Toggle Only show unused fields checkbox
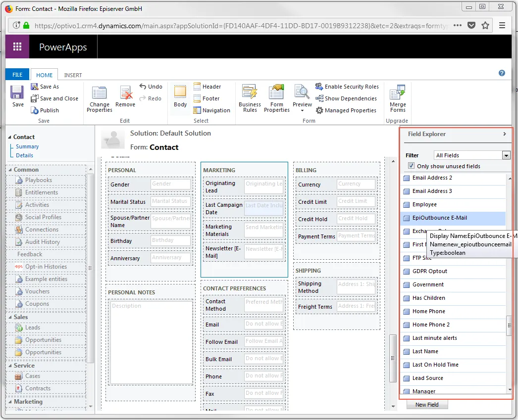The height and width of the screenshot is (420, 518). tap(411, 166)
